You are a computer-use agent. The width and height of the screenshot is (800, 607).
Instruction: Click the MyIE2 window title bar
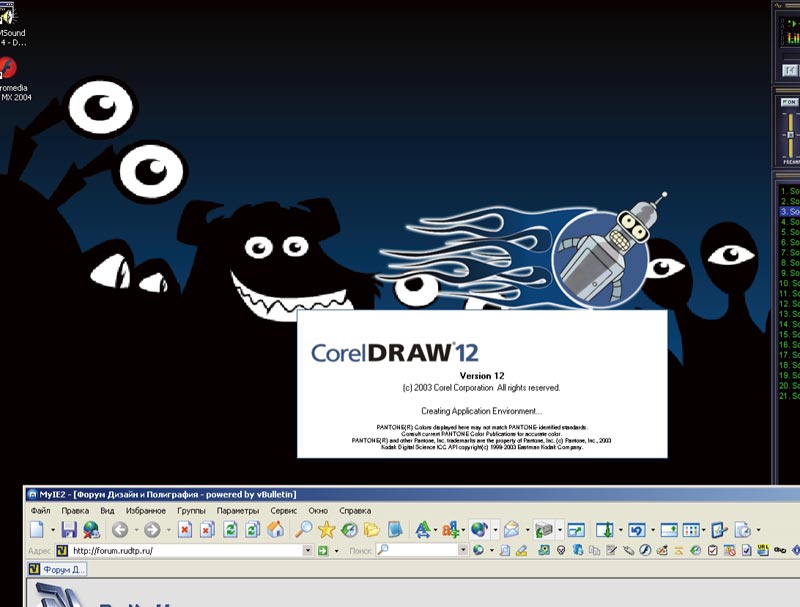click(412, 494)
